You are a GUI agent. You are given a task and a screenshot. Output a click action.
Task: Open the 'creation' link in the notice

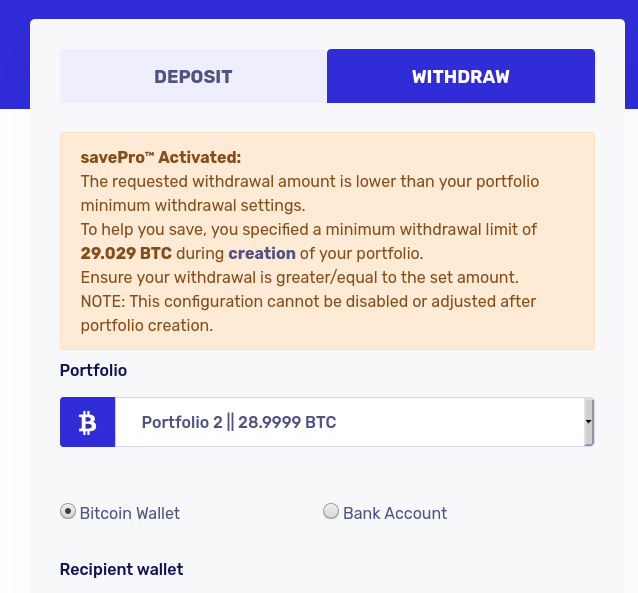click(x=262, y=254)
